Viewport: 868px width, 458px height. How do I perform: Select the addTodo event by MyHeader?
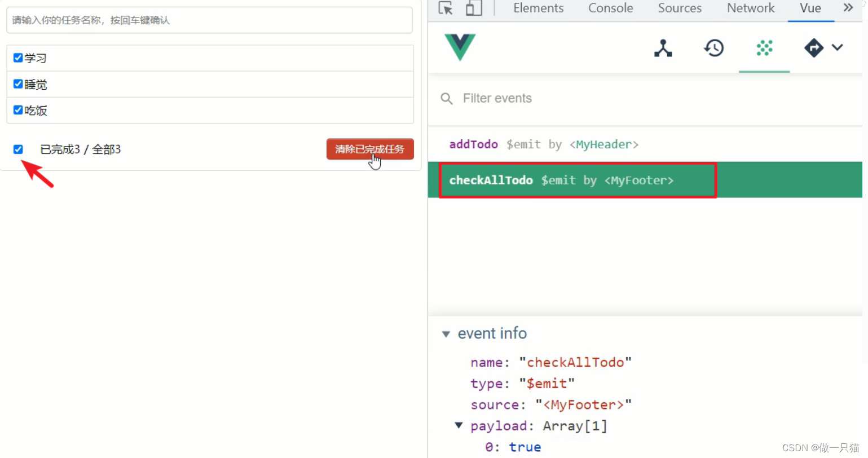(x=645, y=144)
